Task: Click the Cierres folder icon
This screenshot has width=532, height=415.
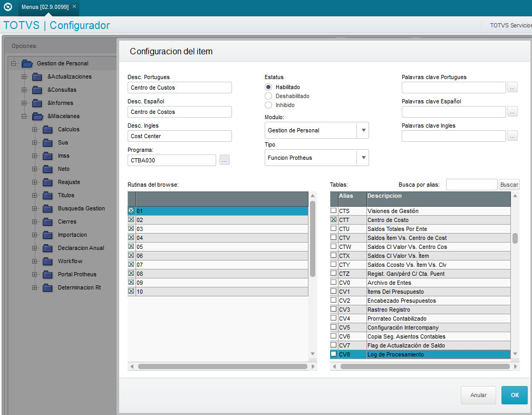Action: coord(47,222)
